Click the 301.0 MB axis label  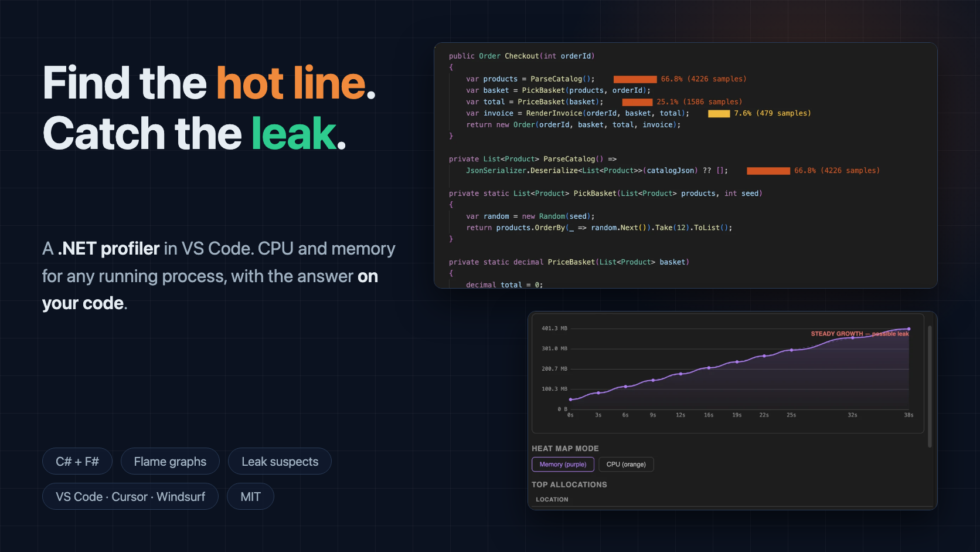(x=554, y=348)
